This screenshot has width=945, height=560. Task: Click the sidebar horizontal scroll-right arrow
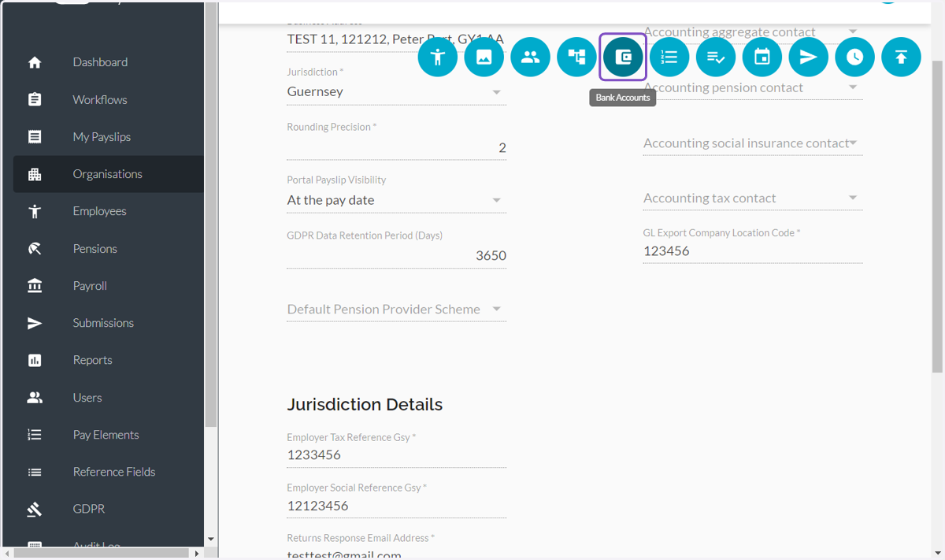[197, 554]
